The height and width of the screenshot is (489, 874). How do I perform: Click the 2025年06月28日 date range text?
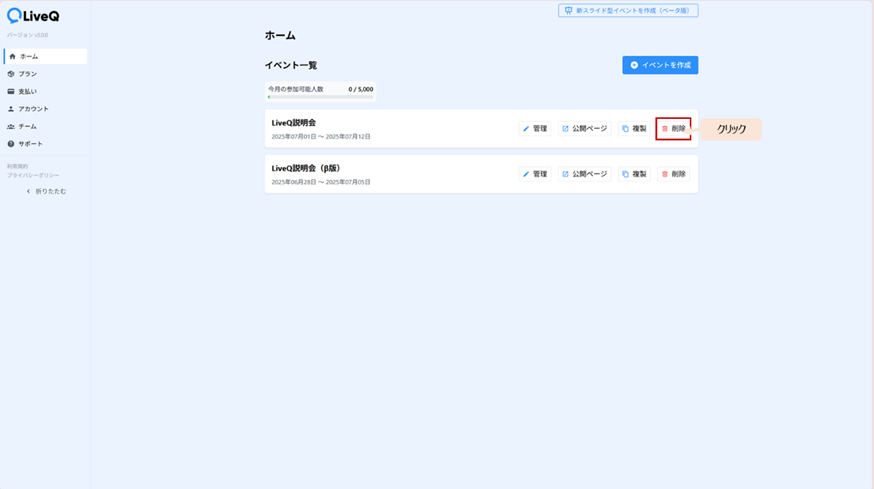click(x=321, y=182)
